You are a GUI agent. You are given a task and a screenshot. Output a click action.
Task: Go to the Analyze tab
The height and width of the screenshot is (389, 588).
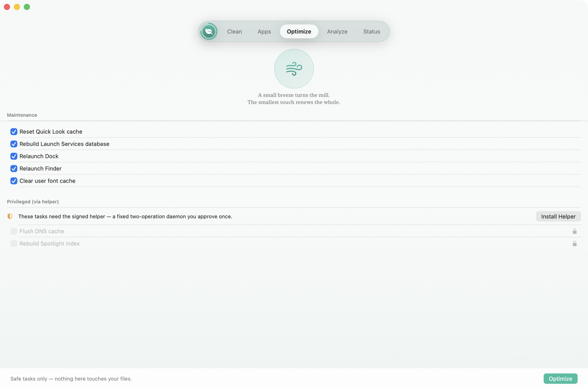click(x=337, y=31)
